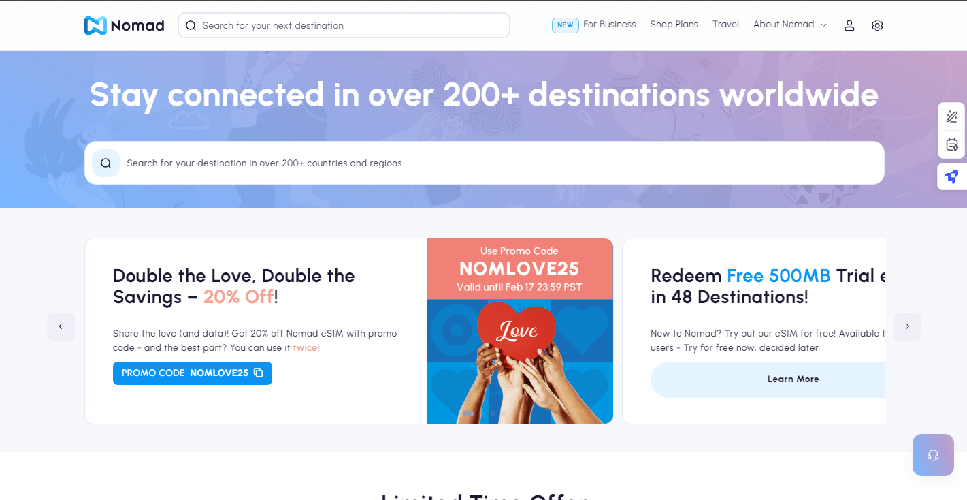Screen dimensions: 967x500
Task: Open the user account icon
Action: coord(849,25)
